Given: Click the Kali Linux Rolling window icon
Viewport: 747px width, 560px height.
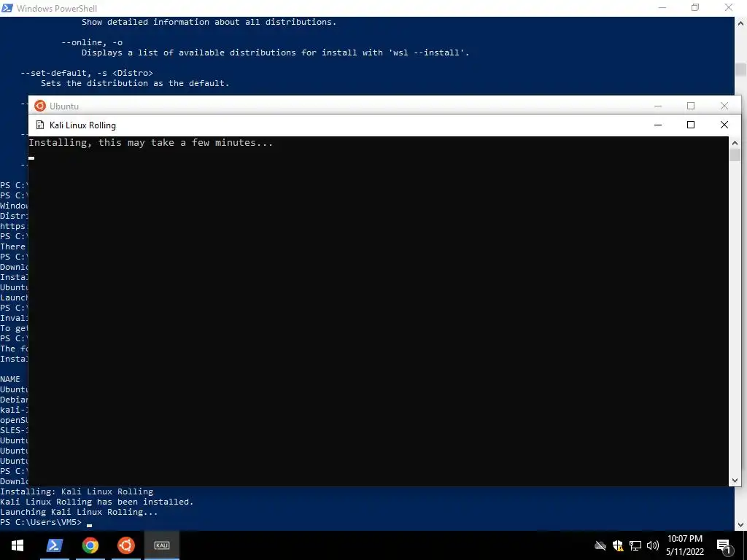Looking at the screenshot, I should (x=40, y=125).
